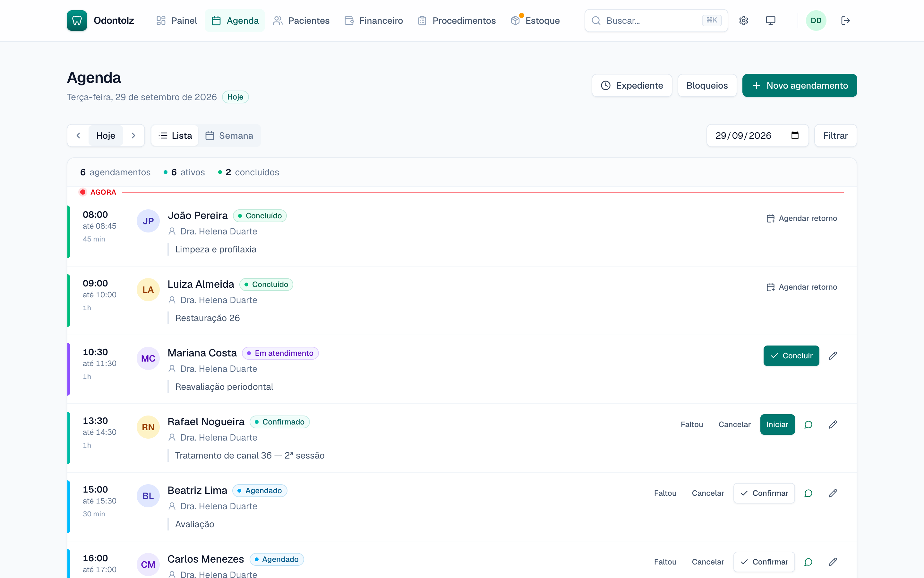
Task: Go to Pacientes section
Action: [x=301, y=21]
